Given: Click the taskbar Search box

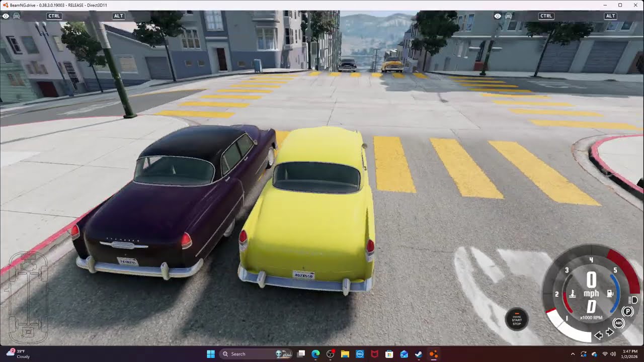Looking at the screenshot, I should click(256, 354).
